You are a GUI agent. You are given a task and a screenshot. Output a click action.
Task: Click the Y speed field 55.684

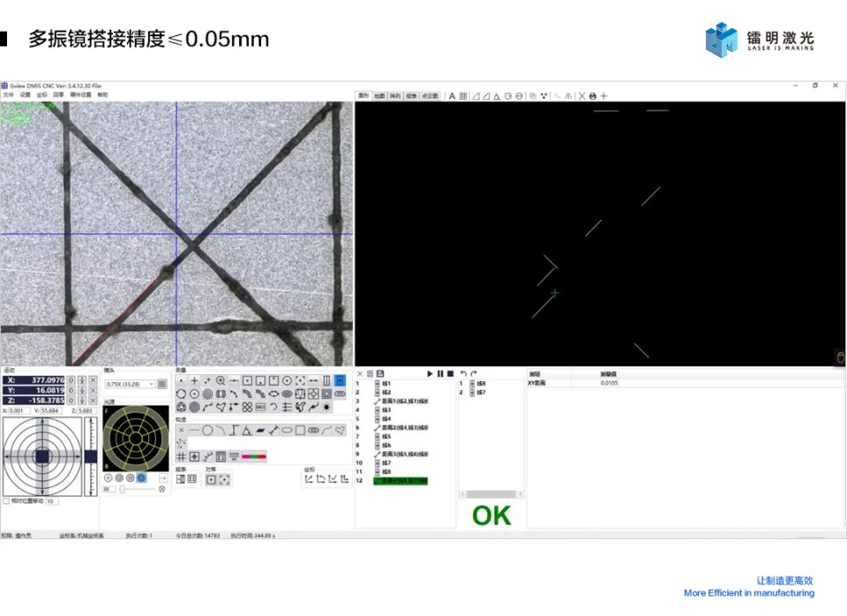point(49,410)
